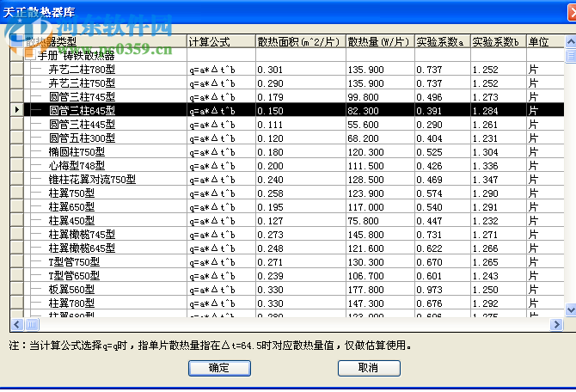Click the 68.200 heat output cell

(380, 138)
